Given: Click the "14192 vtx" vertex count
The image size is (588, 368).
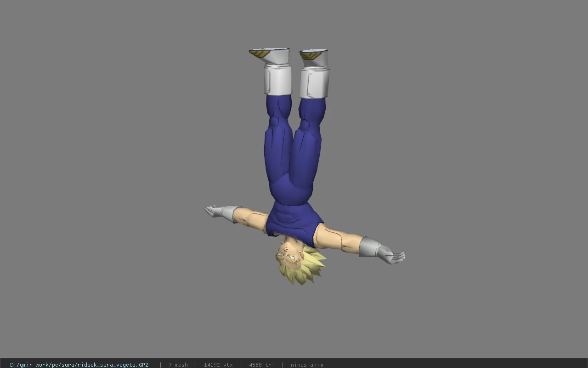Looking at the screenshot, I should (218, 365).
